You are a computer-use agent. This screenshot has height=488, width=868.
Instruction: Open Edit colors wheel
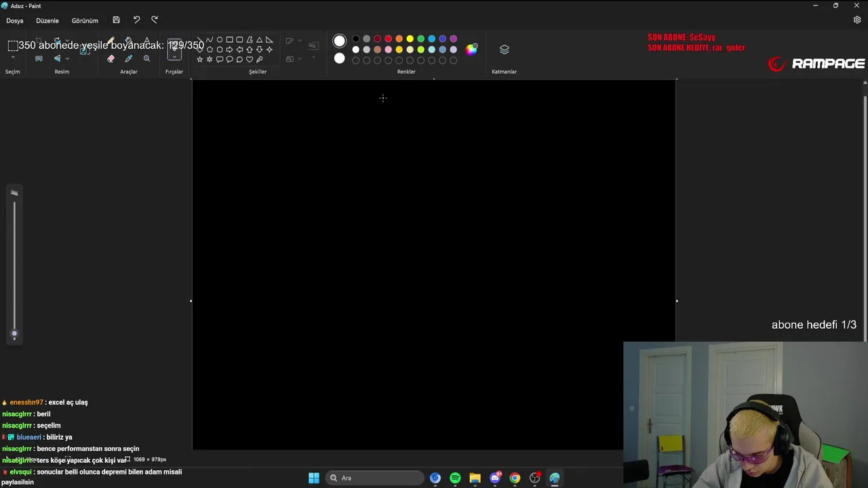pos(472,49)
